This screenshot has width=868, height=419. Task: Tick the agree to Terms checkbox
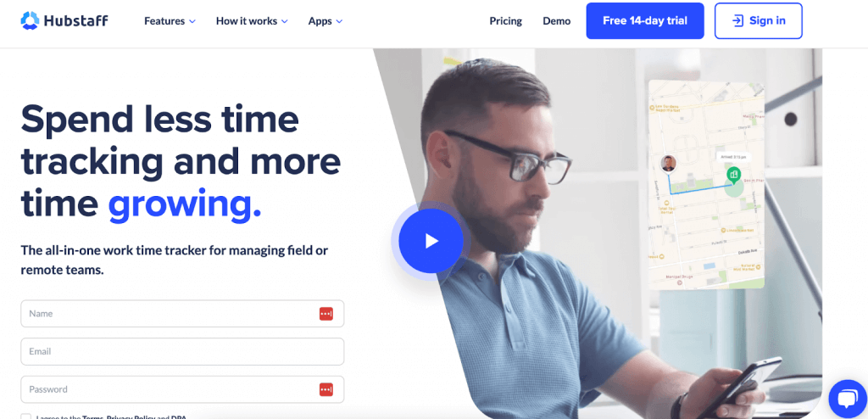pos(26,416)
